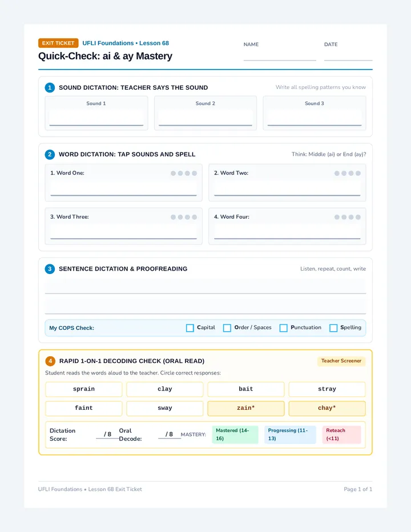Click the sound dots beside Word One
The image size is (411, 532).
click(184, 173)
